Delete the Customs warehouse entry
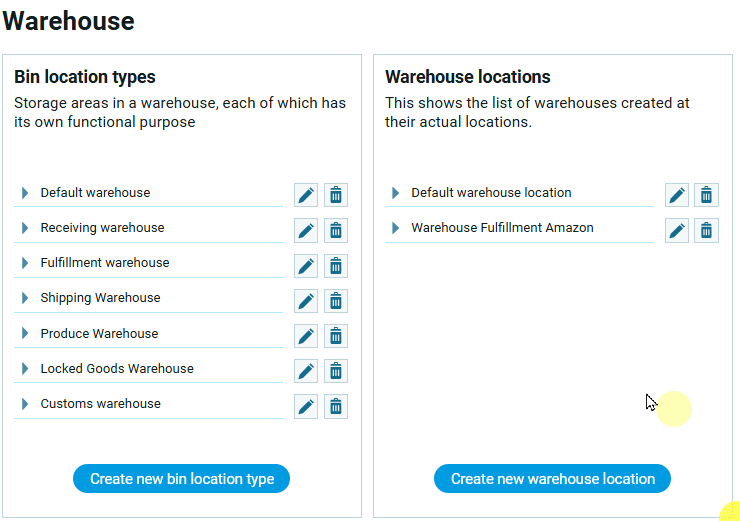The height and width of the screenshot is (521, 740). tap(336, 406)
